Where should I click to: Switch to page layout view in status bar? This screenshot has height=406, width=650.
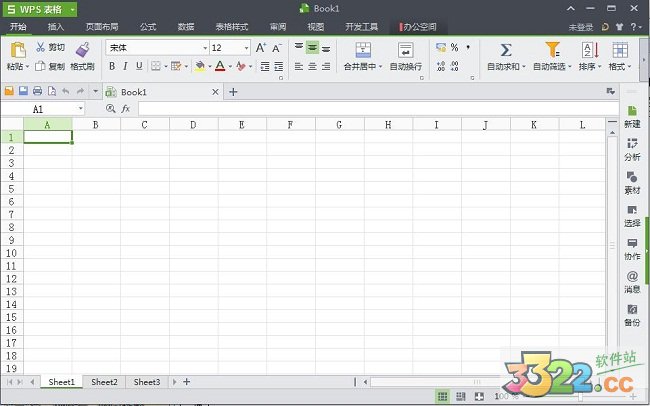[461, 397]
